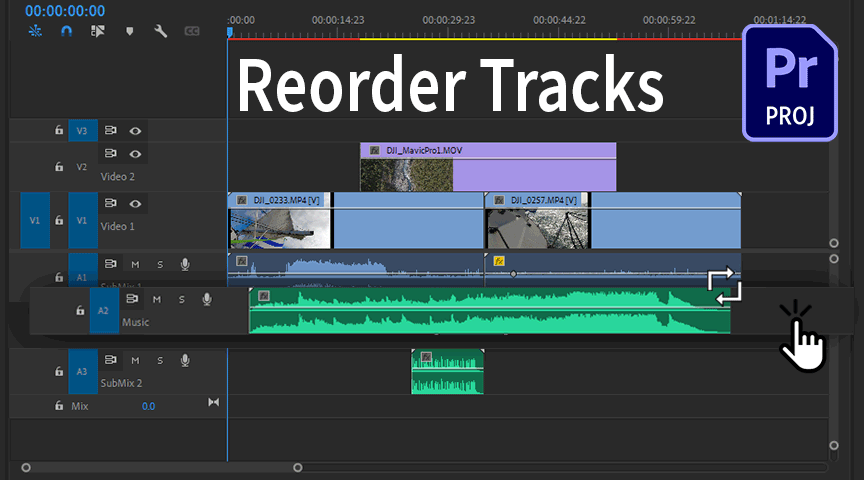Click the Sync Lock icon on V2
Screen dimensions: 864x480
tap(111, 154)
